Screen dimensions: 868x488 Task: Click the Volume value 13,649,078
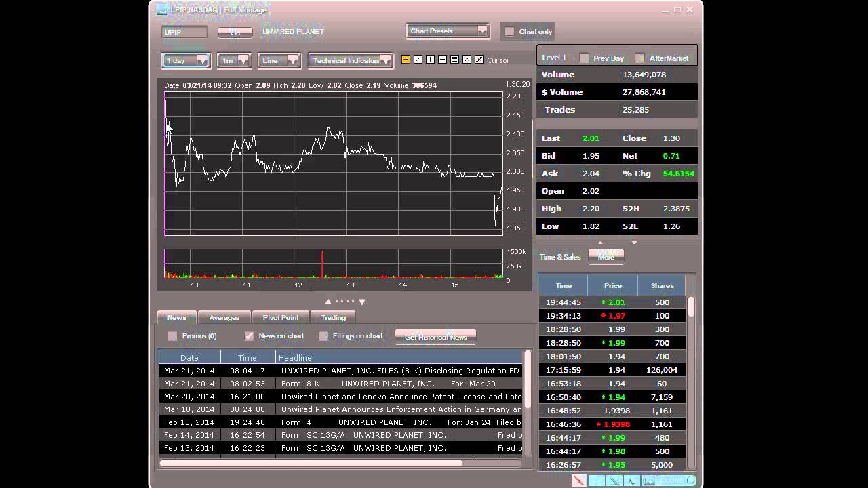click(644, 75)
